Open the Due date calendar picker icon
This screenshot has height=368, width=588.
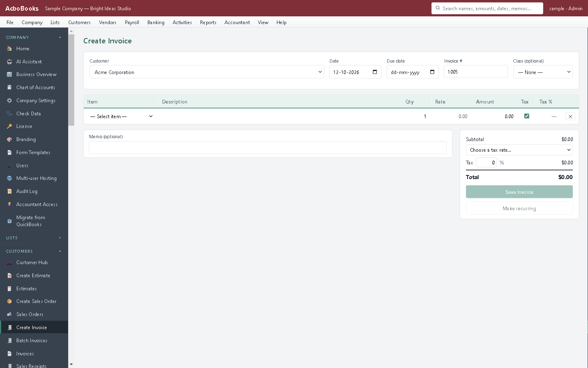[432, 72]
